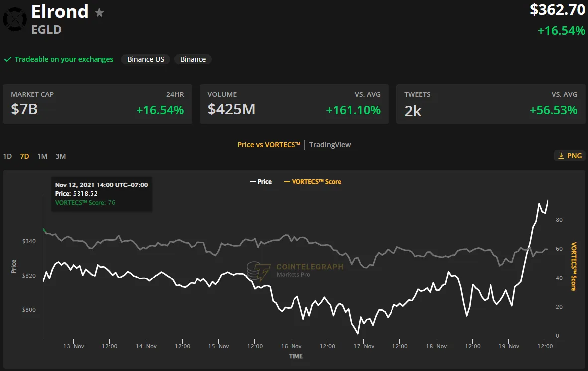
Task: Click the $362.70 price value
Action: tap(557, 10)
